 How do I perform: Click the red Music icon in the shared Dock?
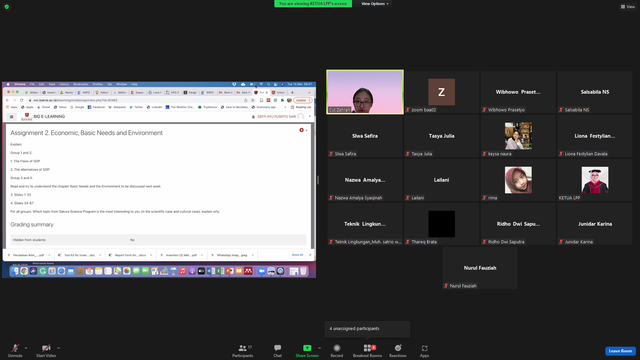click(x=183, y=271)
